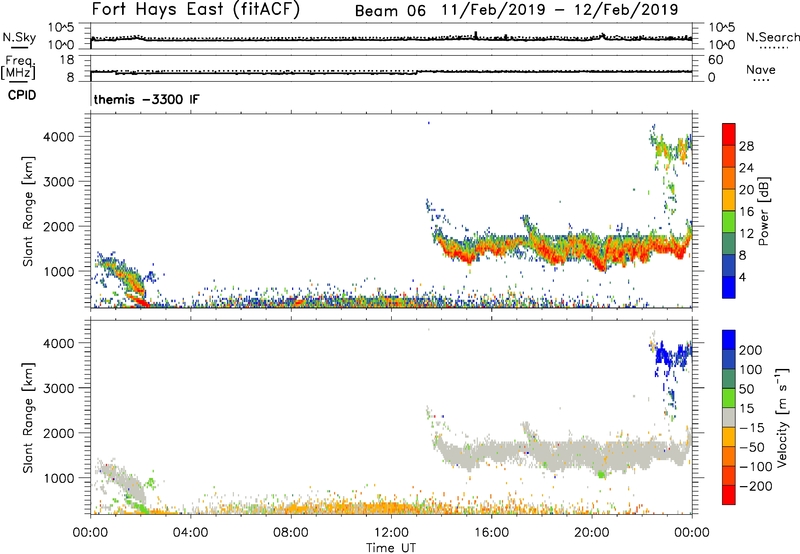The width and height of the screenshot is (800, 554).
Task: Select the date range '11/Feb/2019 – 12/Feb/2019'
Action: pyautogui.click(x=560, y=10)
